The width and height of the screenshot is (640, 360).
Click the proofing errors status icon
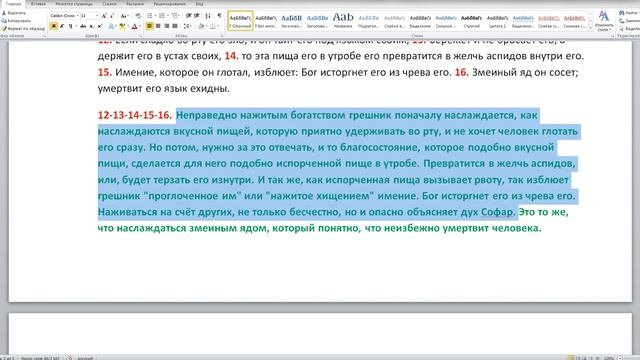click(69, 358)
